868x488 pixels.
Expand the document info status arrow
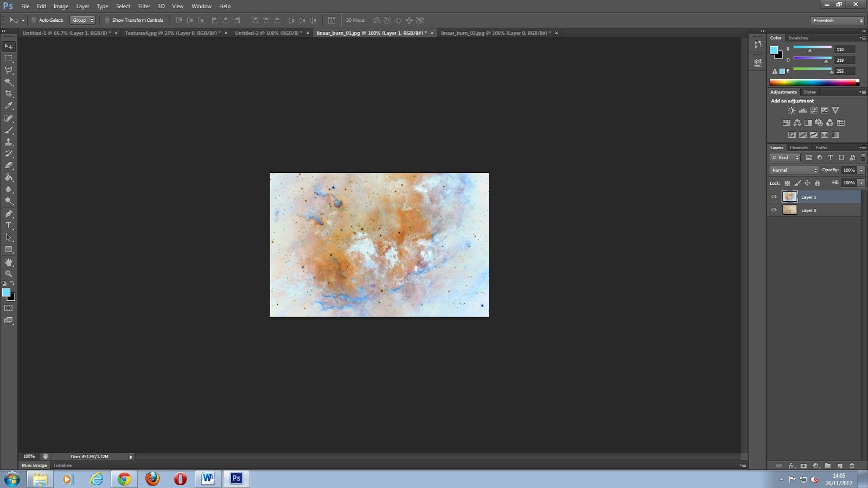[x=131, y=457]
